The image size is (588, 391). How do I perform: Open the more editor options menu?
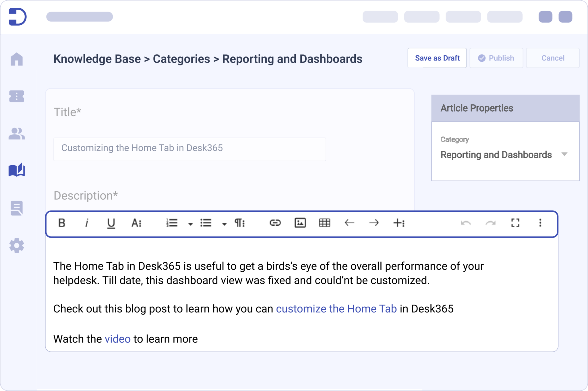540,223
